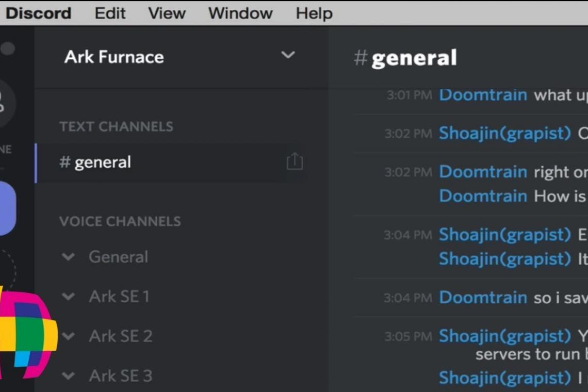Viewport: 588px width, 392px height.
Task: Join the Ark SE 1 voice channel
Action: click(x=119, y=297)
